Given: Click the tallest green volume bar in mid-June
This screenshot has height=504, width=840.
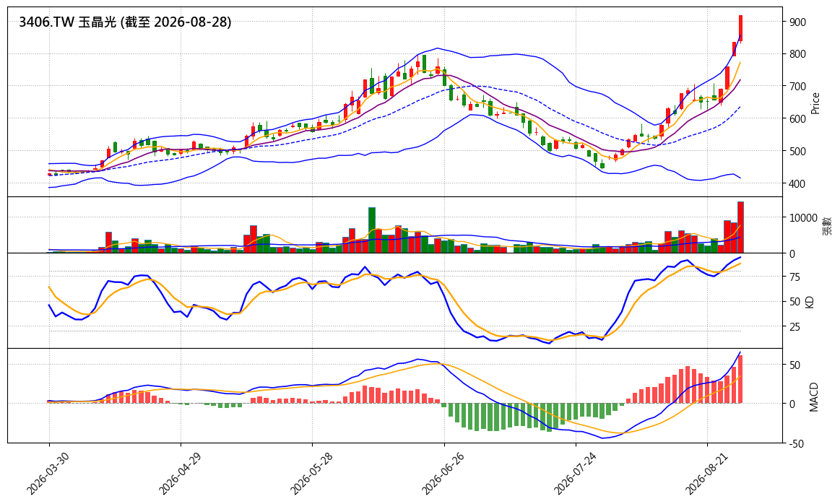Looking at the screenshot, I should [x=372, y=230].
